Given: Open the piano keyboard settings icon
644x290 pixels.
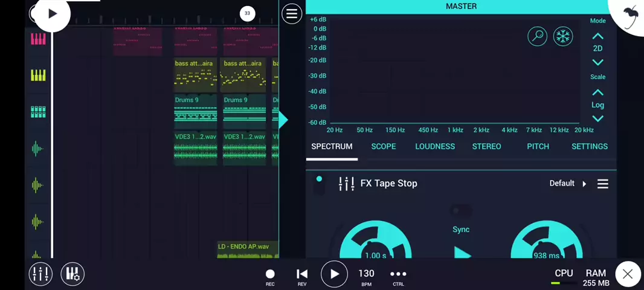Looking at the screenshot, I should pos(72,274).
